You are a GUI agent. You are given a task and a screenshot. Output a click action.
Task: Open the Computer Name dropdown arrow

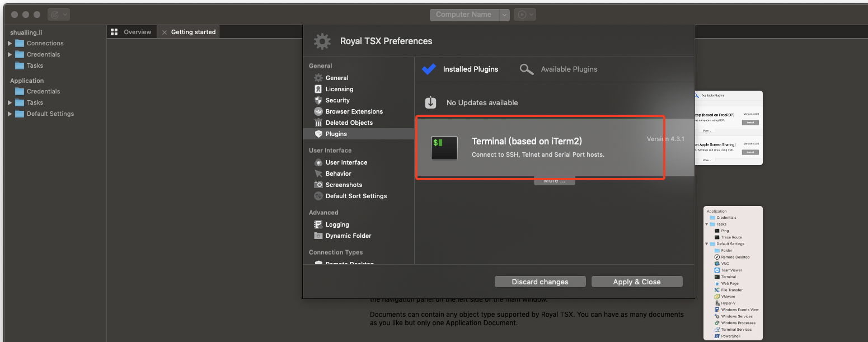[x=504, y=15]
